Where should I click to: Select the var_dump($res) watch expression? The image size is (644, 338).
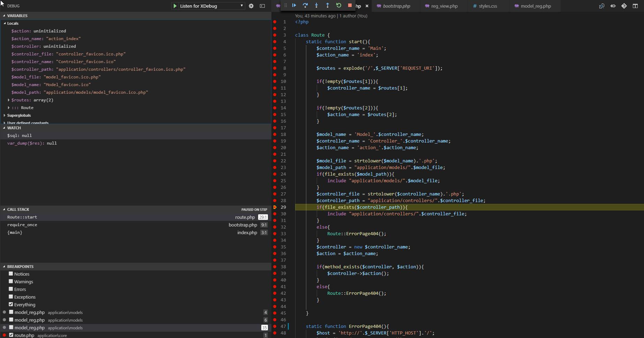click(136, 143)
